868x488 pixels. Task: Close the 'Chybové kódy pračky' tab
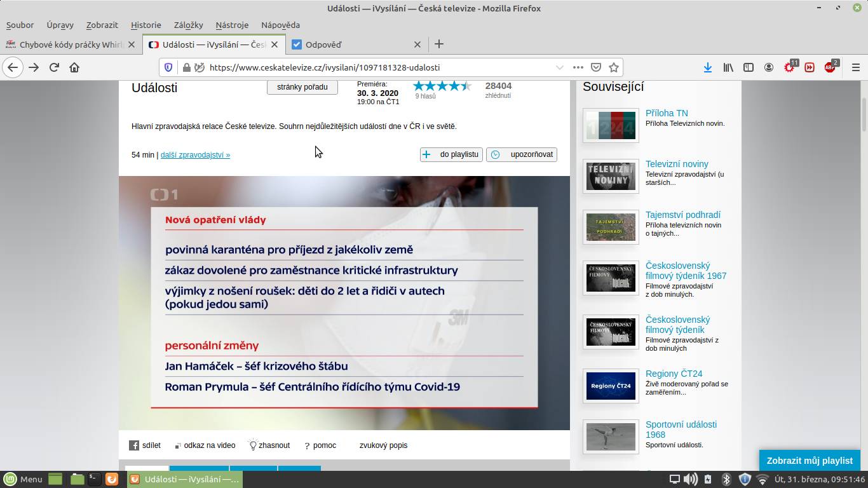pos(132,44)
